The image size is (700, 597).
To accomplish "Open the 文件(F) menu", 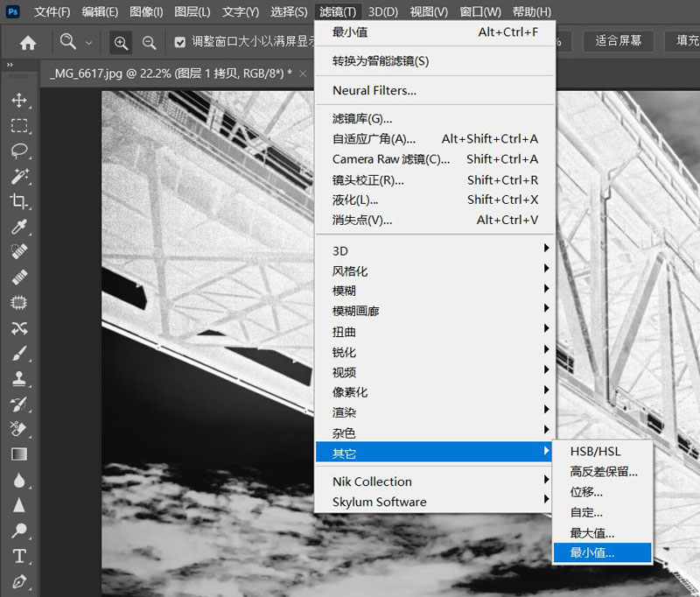I will point(52,11).
